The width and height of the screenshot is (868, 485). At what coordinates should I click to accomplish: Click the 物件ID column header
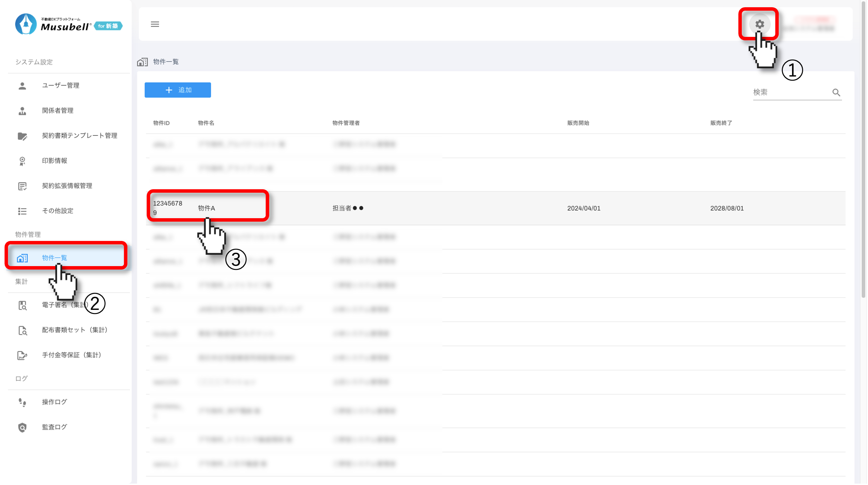(x=161, y=123)
